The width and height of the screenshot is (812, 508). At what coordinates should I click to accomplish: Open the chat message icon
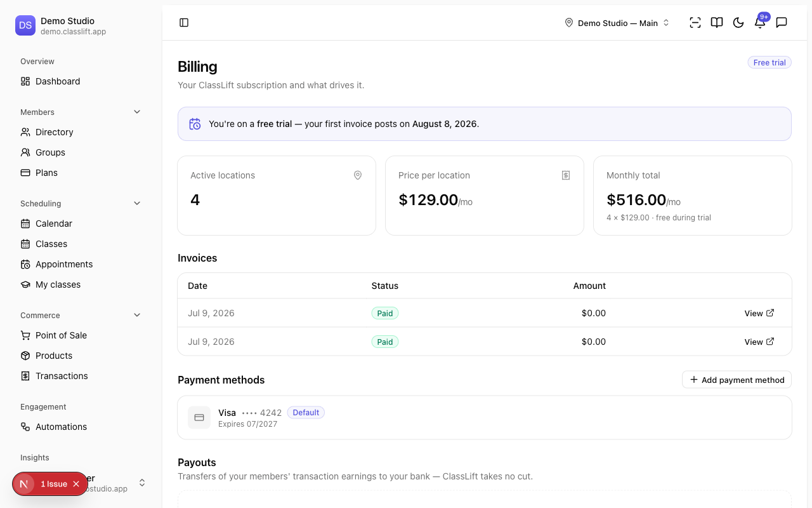[x=782, y=23]
